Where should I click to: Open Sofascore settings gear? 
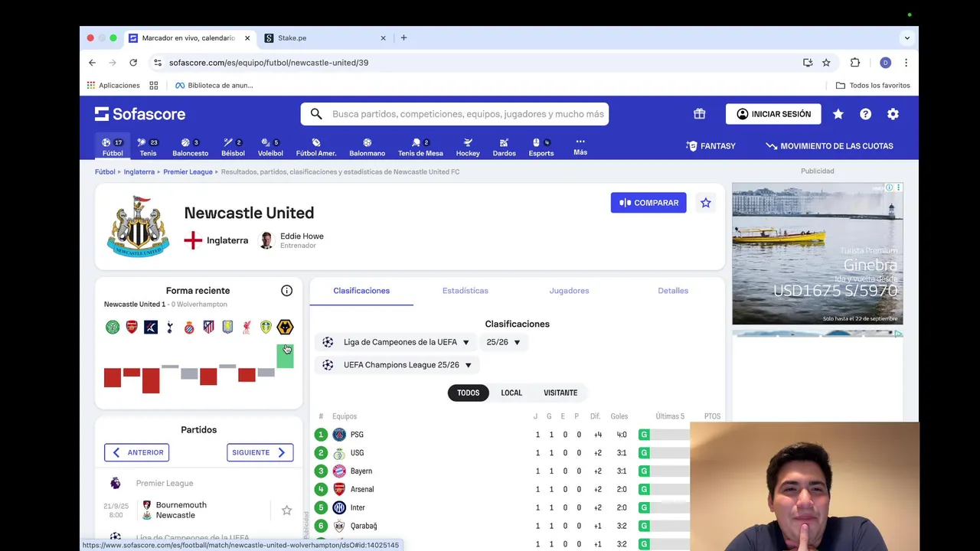893,114
